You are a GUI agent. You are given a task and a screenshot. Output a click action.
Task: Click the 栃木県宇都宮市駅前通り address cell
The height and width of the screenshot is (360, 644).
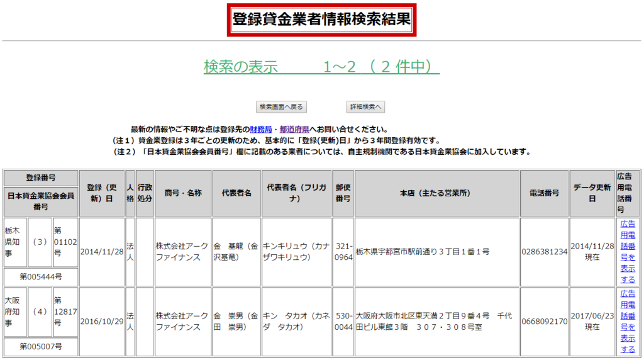437,252
